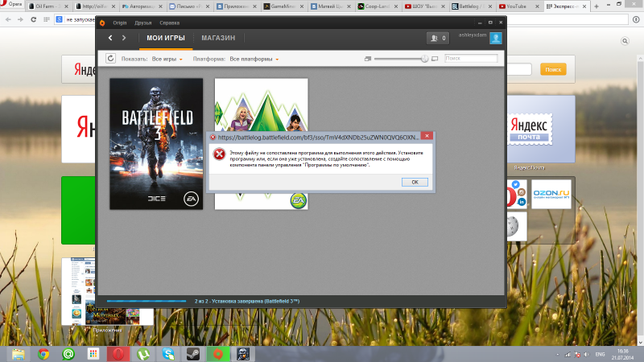Click the red error icon in dialog
The image size is (644, 362).
click(219, 154)
